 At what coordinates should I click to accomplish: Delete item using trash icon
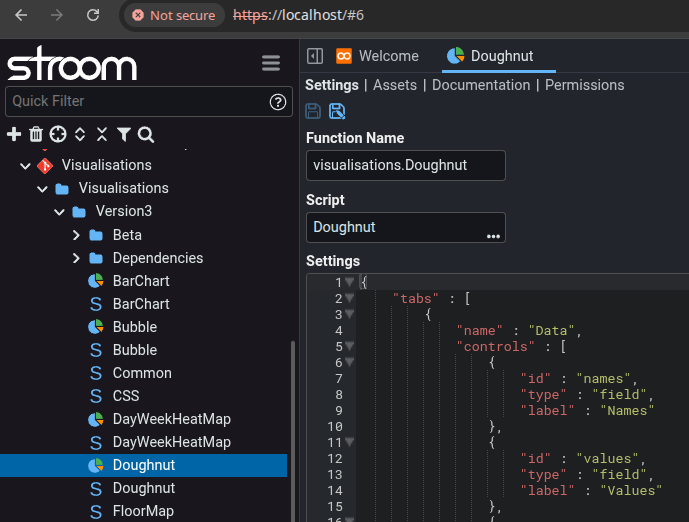point(36,134)
